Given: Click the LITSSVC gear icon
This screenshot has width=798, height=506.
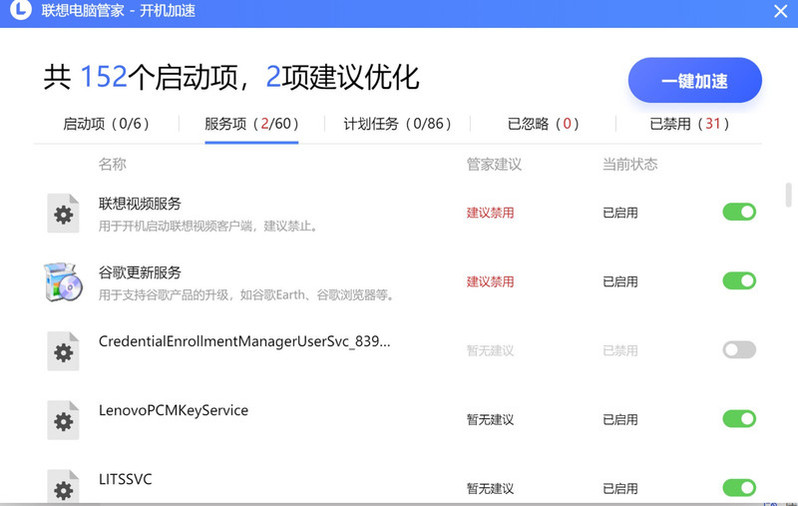Looking at the screenshot, I should 63,488.
